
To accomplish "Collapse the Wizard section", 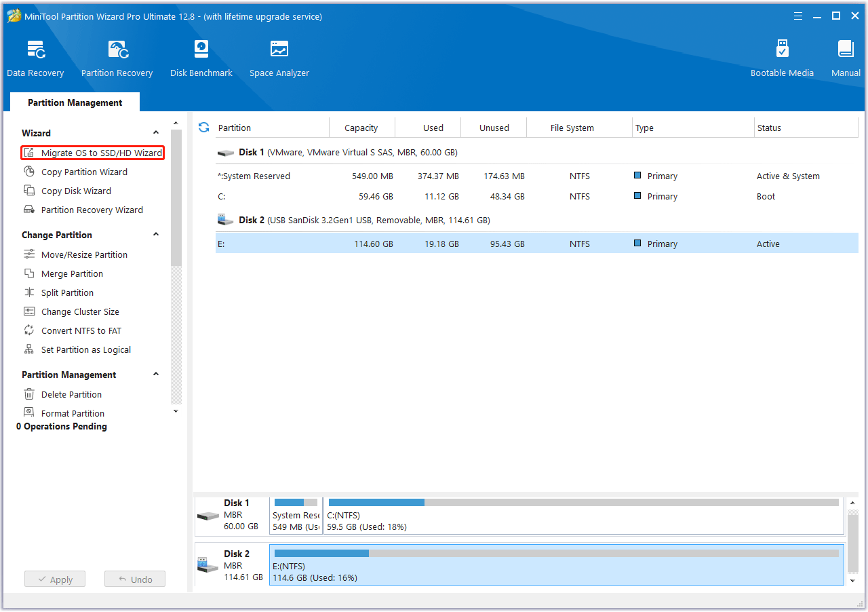I will point(155,133).
